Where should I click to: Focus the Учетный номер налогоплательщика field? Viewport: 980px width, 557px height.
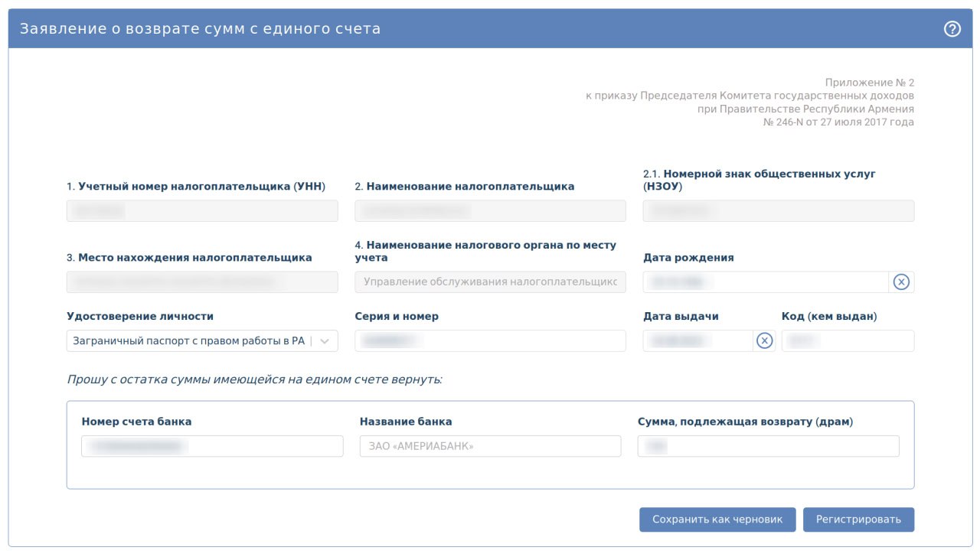pyautogui.click(x=202, y=211)
